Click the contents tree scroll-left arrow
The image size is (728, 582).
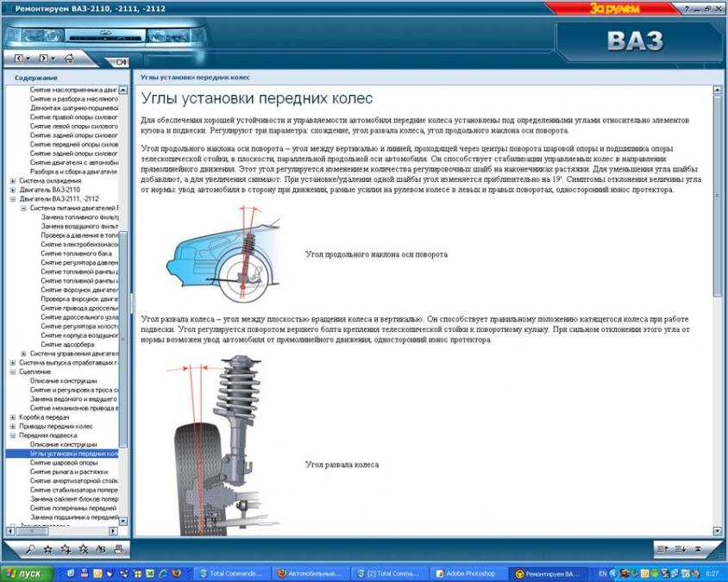[x=10, y=530]
